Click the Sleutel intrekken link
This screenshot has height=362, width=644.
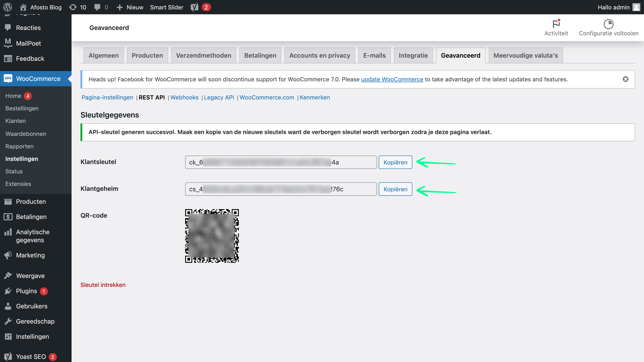[103, 285]
